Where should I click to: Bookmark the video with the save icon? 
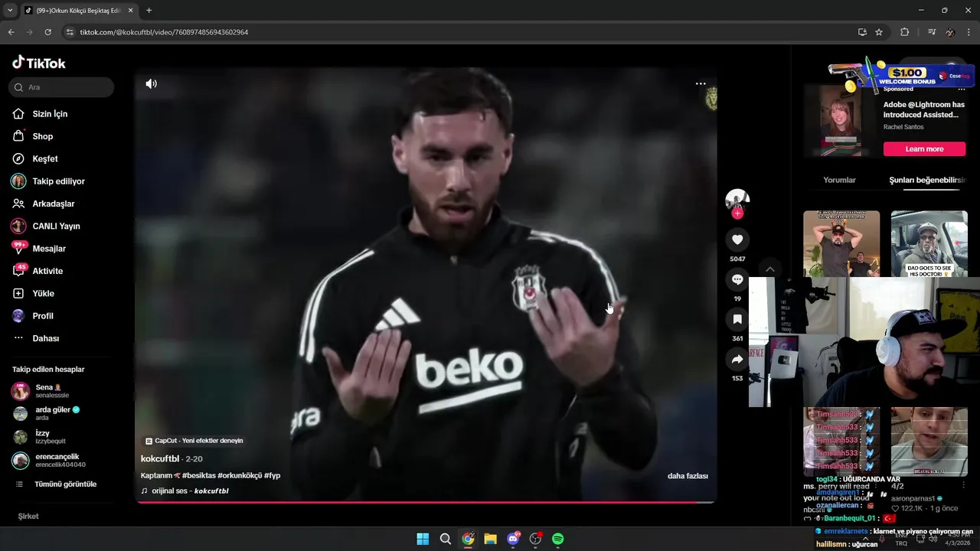pyautogui.click(x=737, y=319)
